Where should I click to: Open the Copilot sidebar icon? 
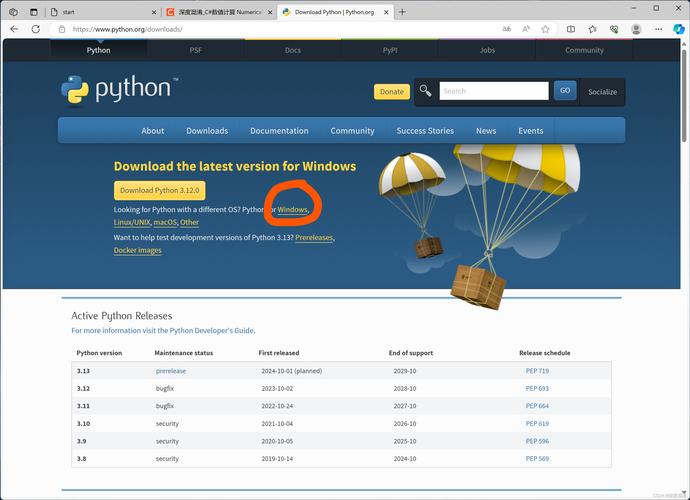[x=679, y=29]
